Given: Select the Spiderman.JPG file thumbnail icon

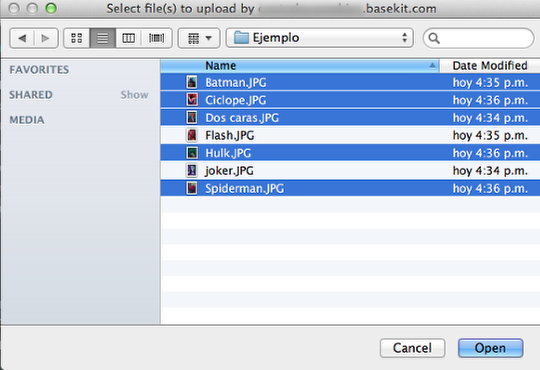Looking at the screenshot, I should pyautogui.click(x=192, y=188).
